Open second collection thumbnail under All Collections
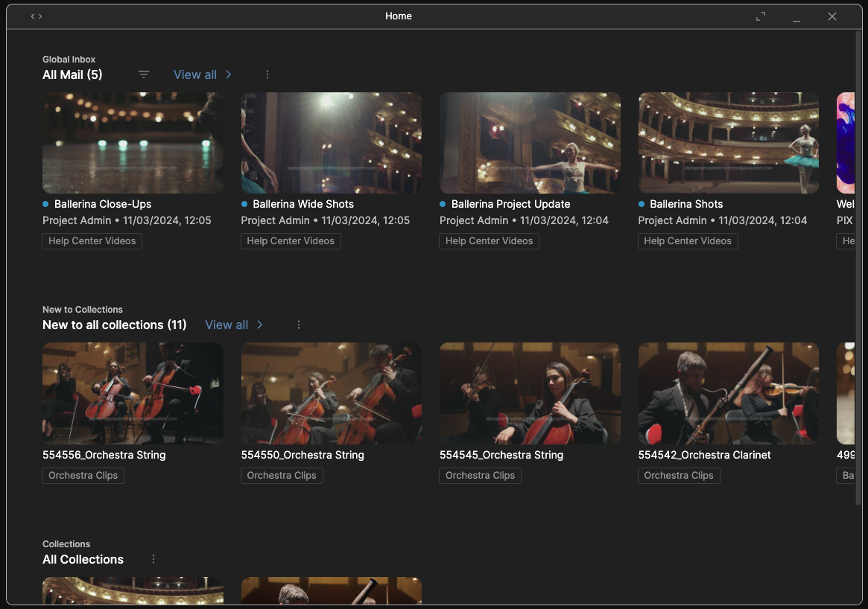 tap(331, 590)
